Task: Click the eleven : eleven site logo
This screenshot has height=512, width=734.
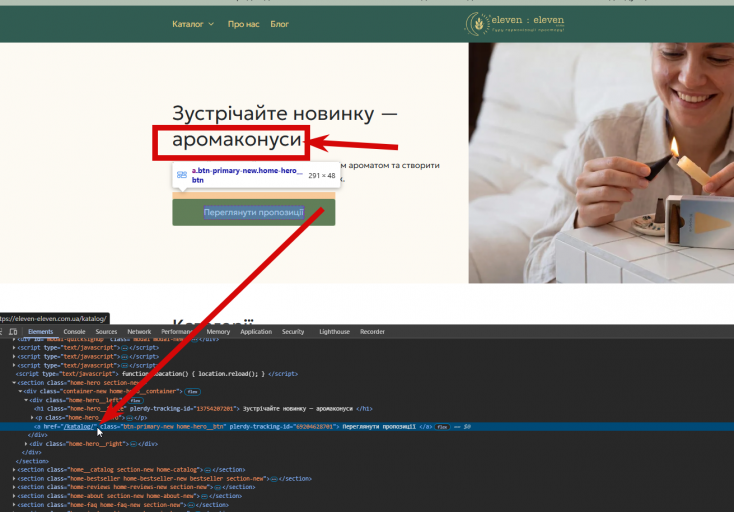Action: [514, 24]
